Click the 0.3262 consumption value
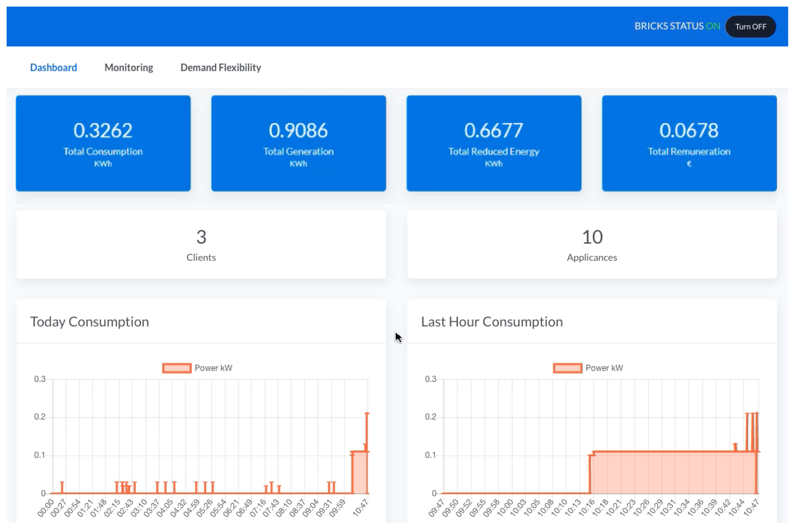Image resolution: width=797 pixels, height=532 pixels. 103,130
